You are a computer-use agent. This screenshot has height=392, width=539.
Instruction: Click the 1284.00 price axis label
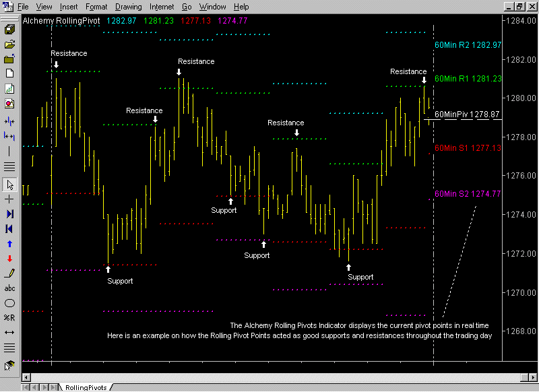click(521, 21)
